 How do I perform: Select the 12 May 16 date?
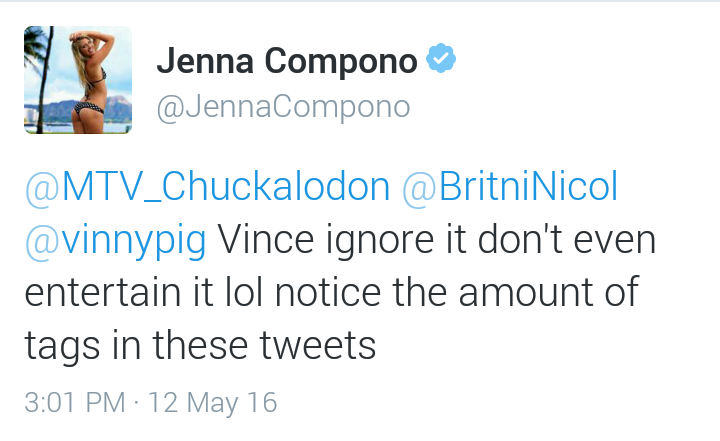pyautogui.click(x=213, y=402)
